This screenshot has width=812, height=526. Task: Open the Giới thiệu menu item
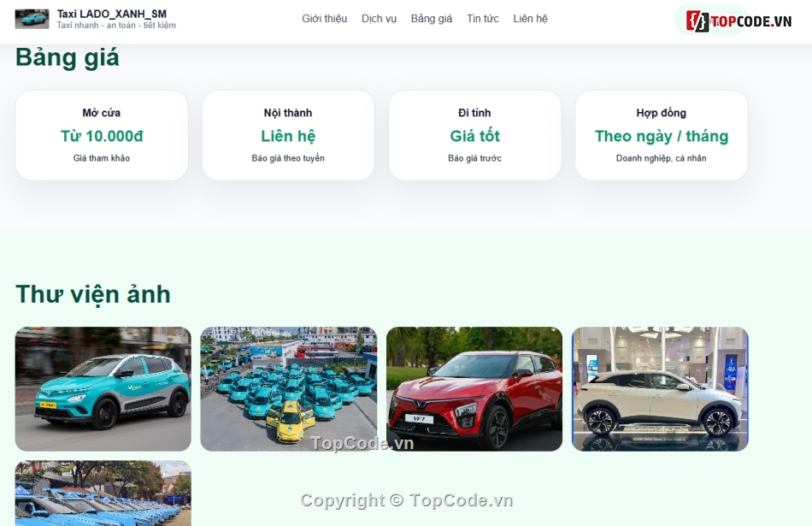coord(324,19)
